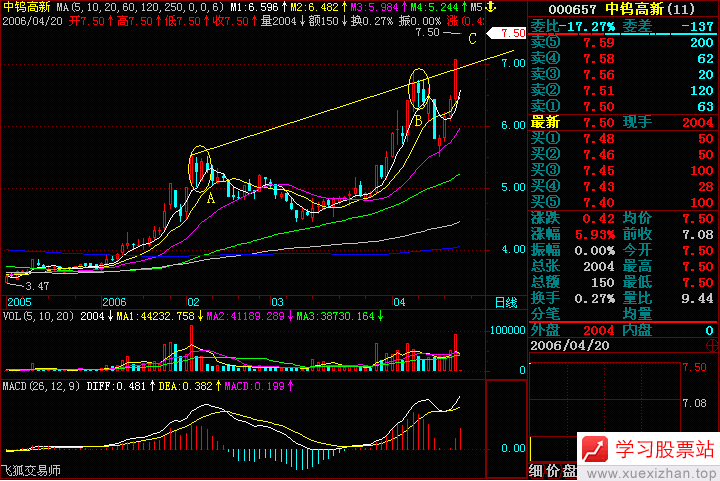Click the 买③ bid row at 7.45

[x=622, y=171]
